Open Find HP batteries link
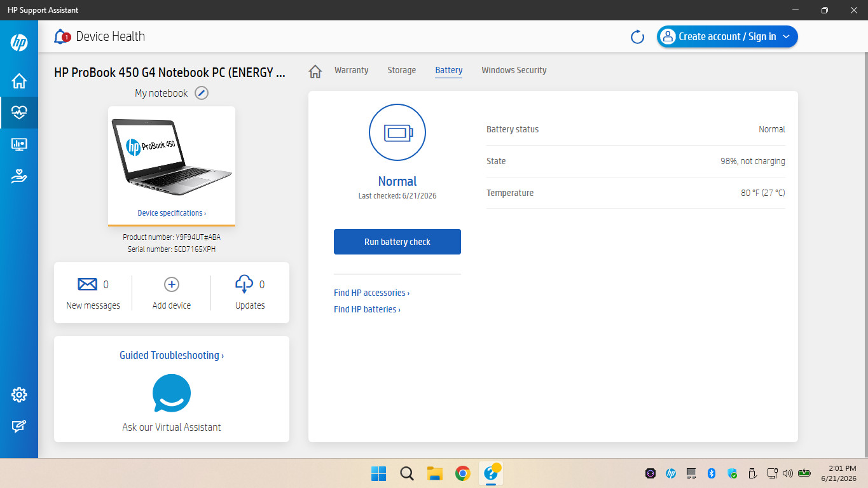 point(367,309)
